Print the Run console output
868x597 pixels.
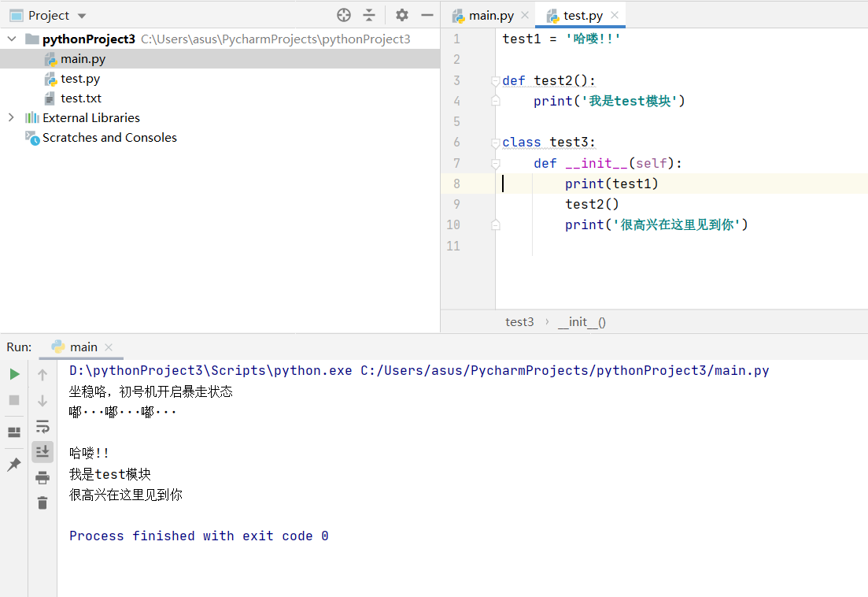(x=42, y=477)
